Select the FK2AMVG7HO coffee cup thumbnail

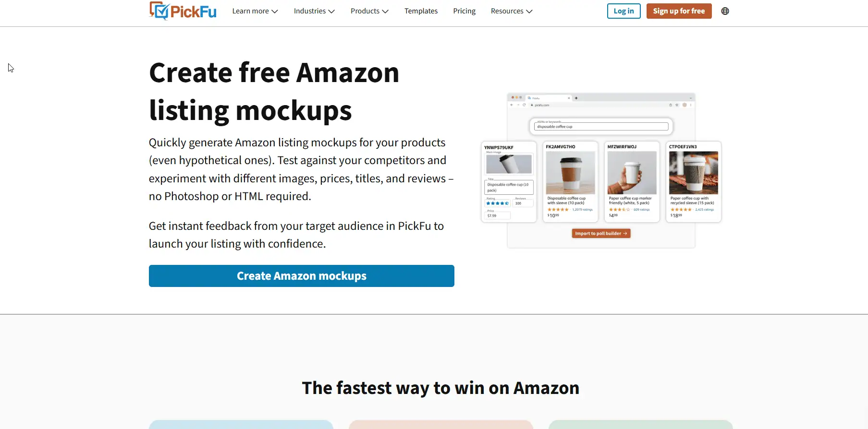570,173
